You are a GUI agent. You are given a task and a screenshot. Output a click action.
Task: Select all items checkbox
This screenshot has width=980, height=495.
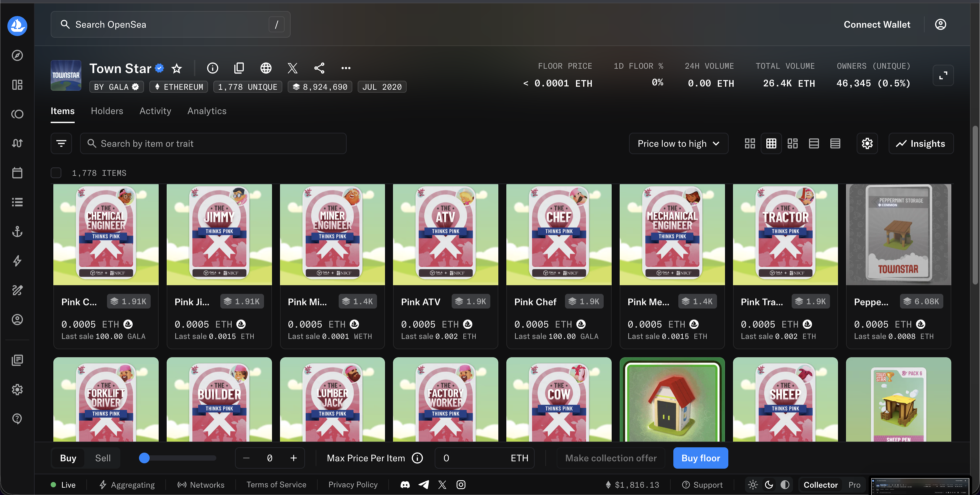(56, 173)
